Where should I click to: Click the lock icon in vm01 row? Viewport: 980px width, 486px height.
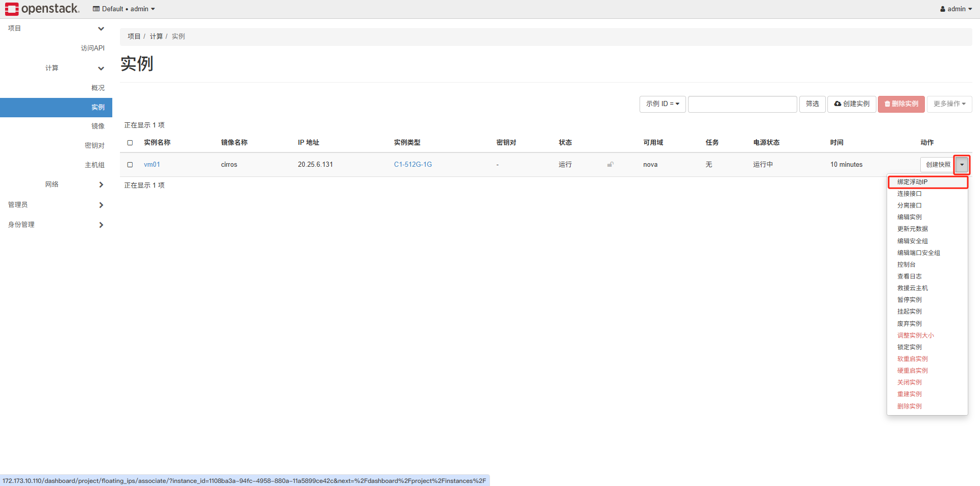(610, 164)
